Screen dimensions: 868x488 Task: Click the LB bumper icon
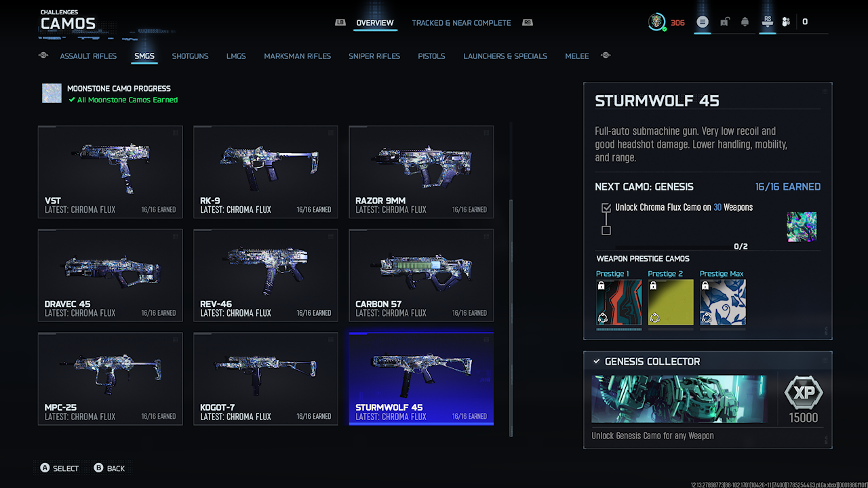tap(340, 22)
